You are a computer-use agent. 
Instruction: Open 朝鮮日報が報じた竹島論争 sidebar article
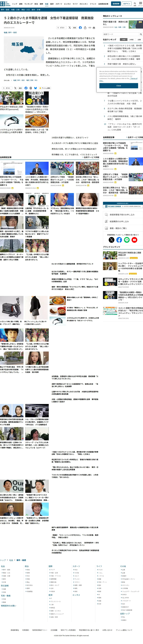tap(115, 147)
